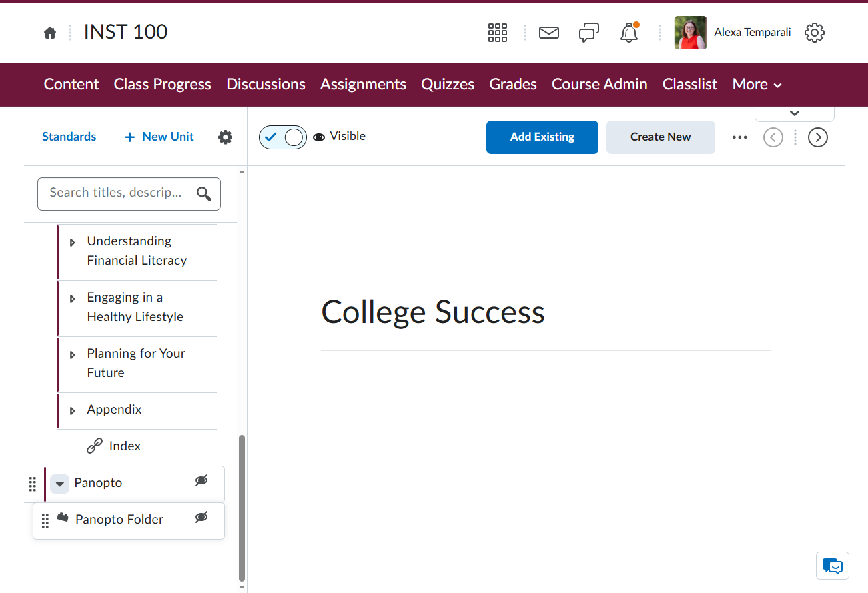Open subscription alerts chat icon
The image size is (868, 593).
(x=589, y=33)
